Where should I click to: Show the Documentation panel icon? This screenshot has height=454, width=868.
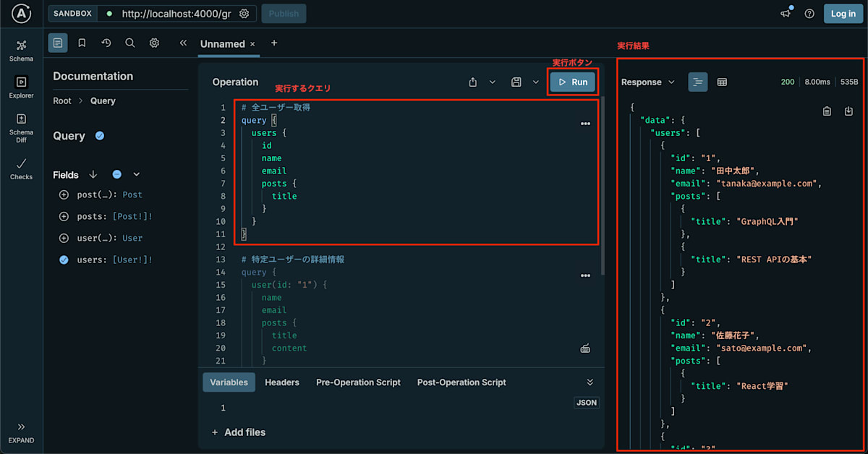coord(58,43)
